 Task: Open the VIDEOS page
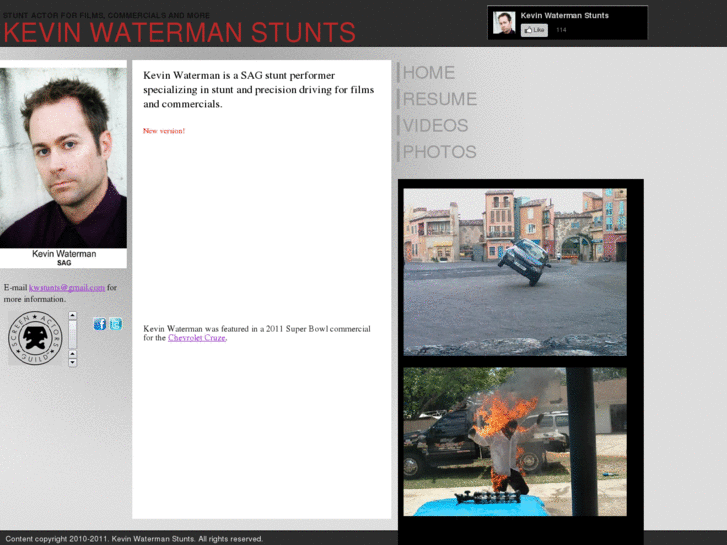click(x=435, y=126)
